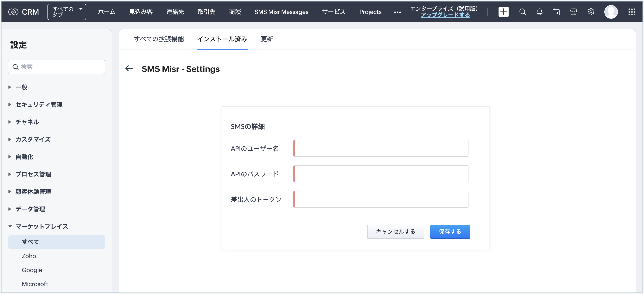Viewport: 644px width, 294px height.
Task: Click the アップグレードする link
Action: [445, 15]
